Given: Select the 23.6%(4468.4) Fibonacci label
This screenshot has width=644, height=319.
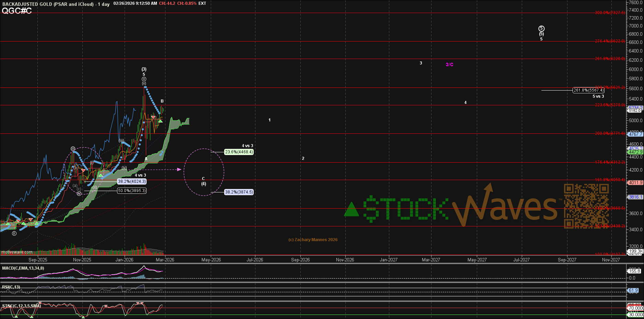Looking at the screenshot, I should [x=239, y=152].
